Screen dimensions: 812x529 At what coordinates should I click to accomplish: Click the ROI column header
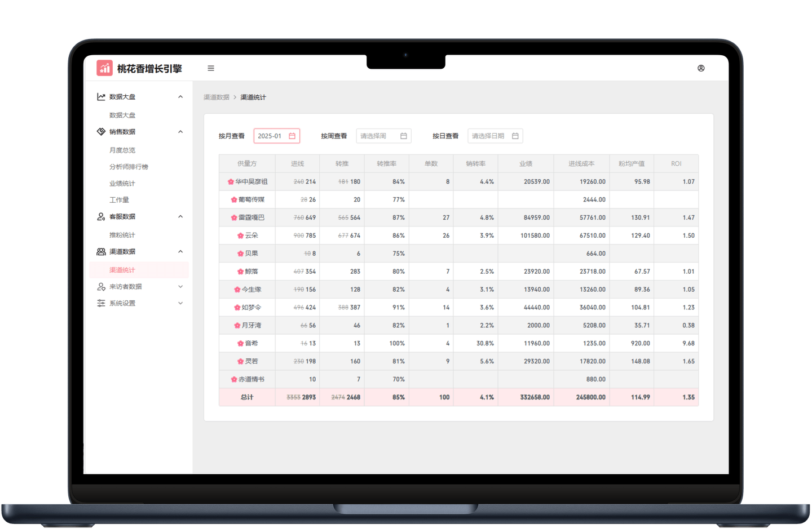[676, 164]
